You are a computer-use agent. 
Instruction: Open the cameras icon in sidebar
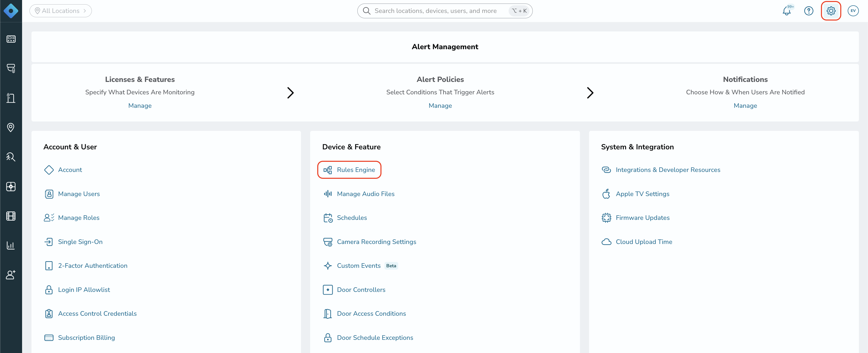(11, 68)
